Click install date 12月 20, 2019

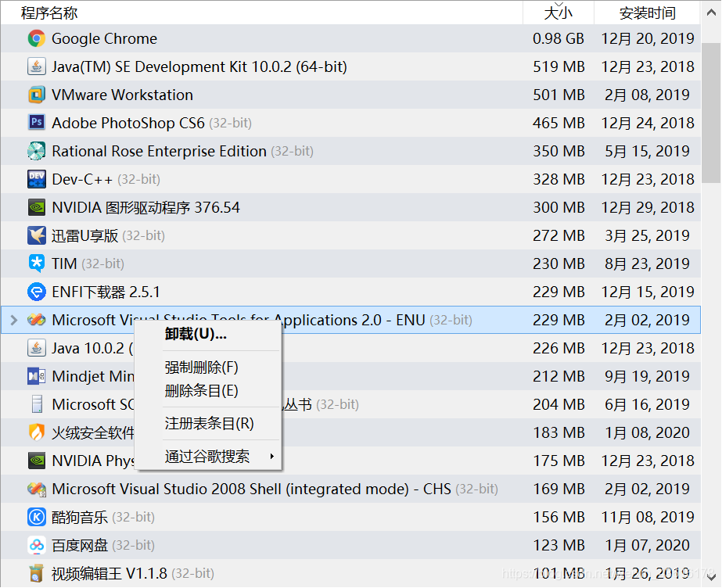pyautogui.click(x=648, y=38)
